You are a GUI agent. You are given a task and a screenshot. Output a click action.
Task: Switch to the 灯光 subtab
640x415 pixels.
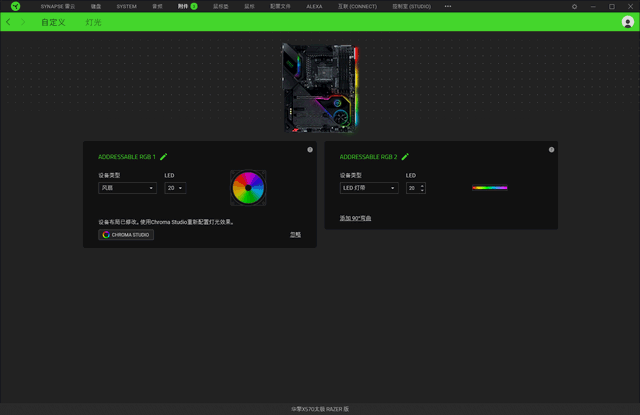pyautogui.click(x=93, y=22)
